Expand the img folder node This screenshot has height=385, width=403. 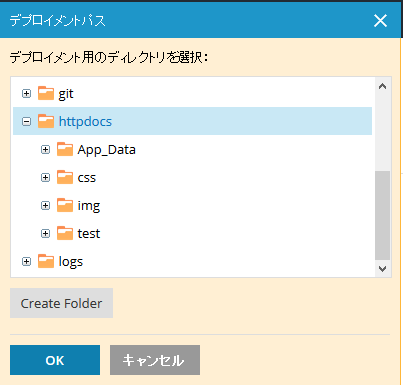(x=45, y=206)
